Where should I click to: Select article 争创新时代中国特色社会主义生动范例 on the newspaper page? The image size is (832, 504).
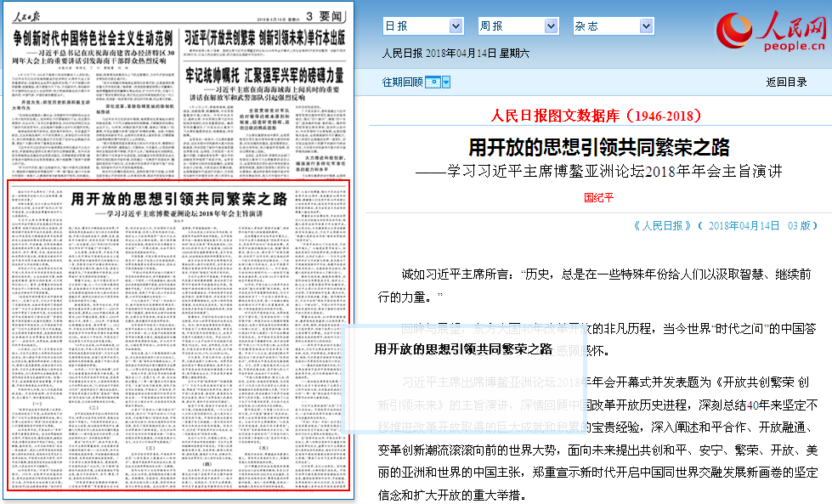tap(93, 38)
